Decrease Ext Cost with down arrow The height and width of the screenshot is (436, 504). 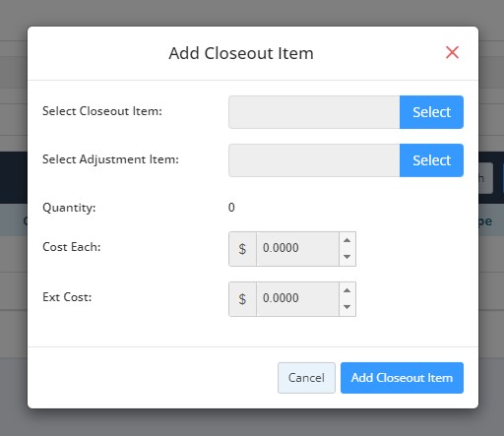pos(346,307)
